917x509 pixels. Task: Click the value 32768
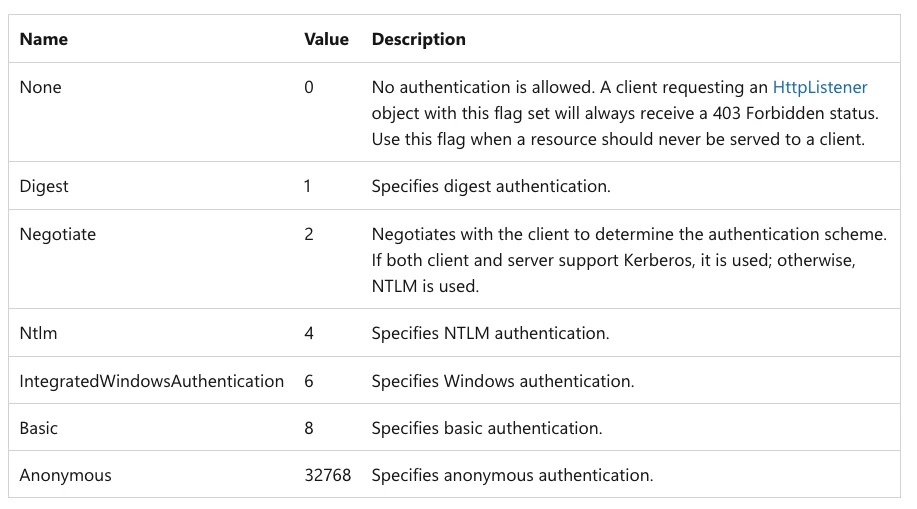click(x=327, y=476)
